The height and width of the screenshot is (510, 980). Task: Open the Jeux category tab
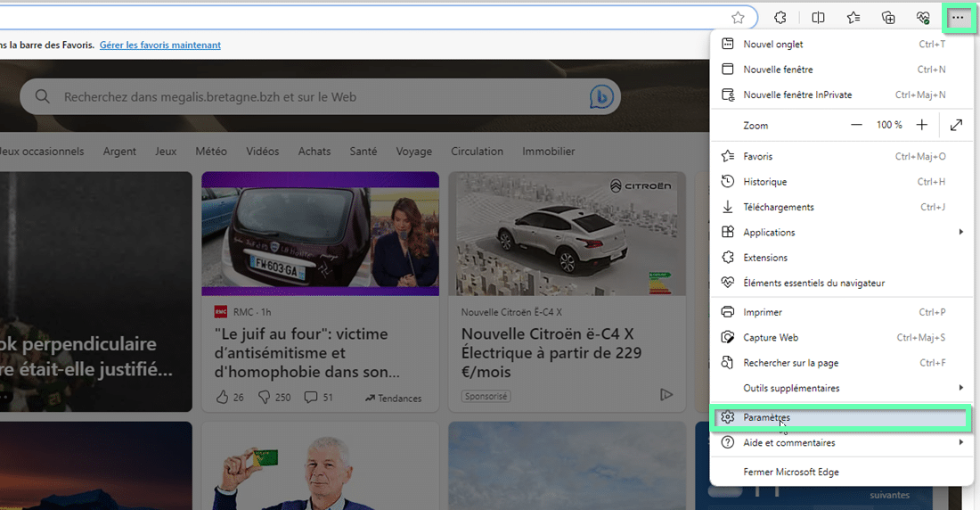pos(166,152)
